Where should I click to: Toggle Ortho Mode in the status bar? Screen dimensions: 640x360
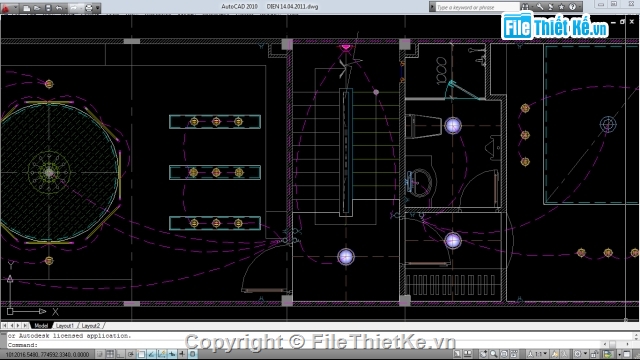click(120, 354)
